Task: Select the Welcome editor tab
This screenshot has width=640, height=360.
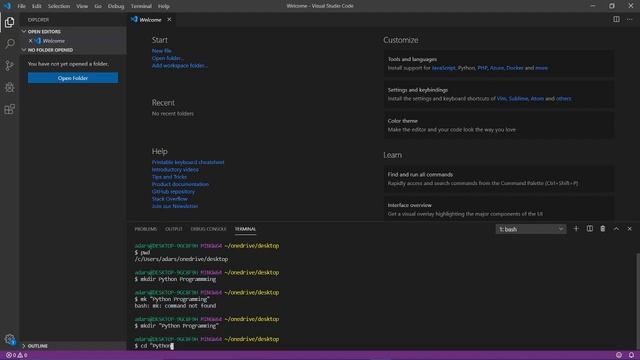Action: pos(150,20)
